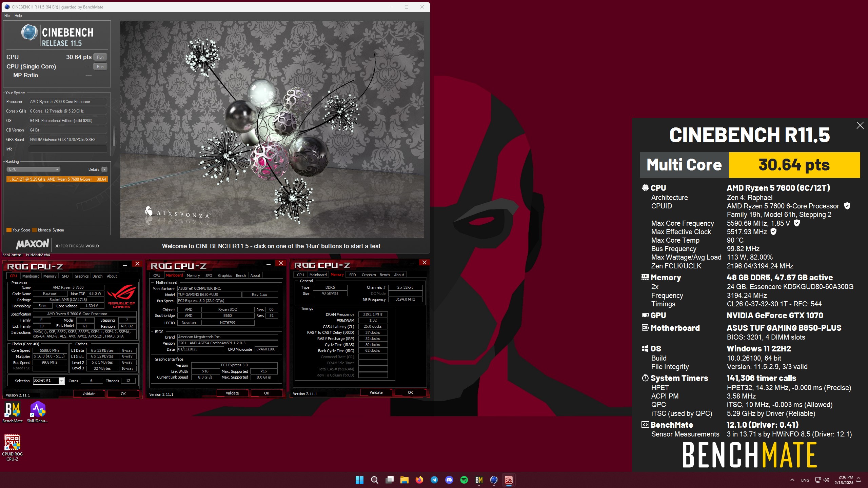Open About tab in left CPU-Z window

112,276
